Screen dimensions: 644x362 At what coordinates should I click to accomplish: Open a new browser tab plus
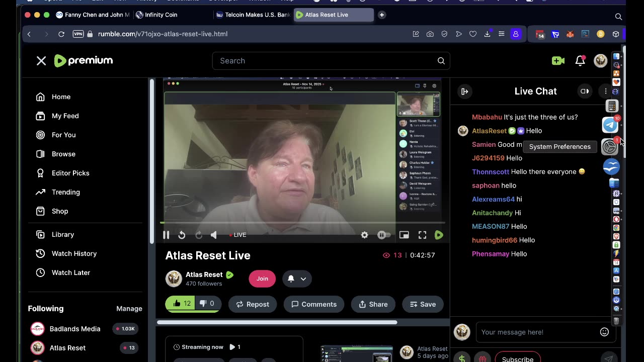(x=382, y=15)
